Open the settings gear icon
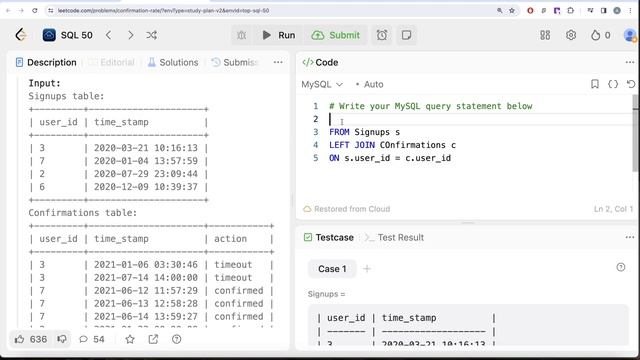 [x=571, y=35]
